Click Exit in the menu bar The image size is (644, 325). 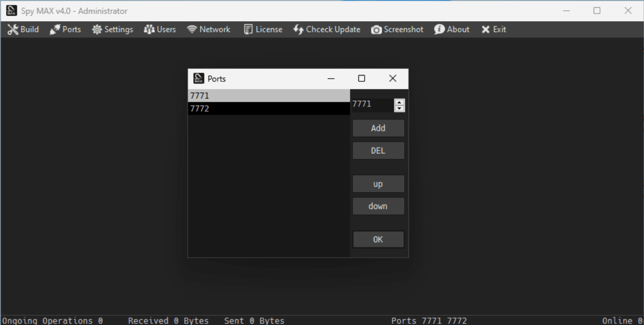tap(494, 30)
